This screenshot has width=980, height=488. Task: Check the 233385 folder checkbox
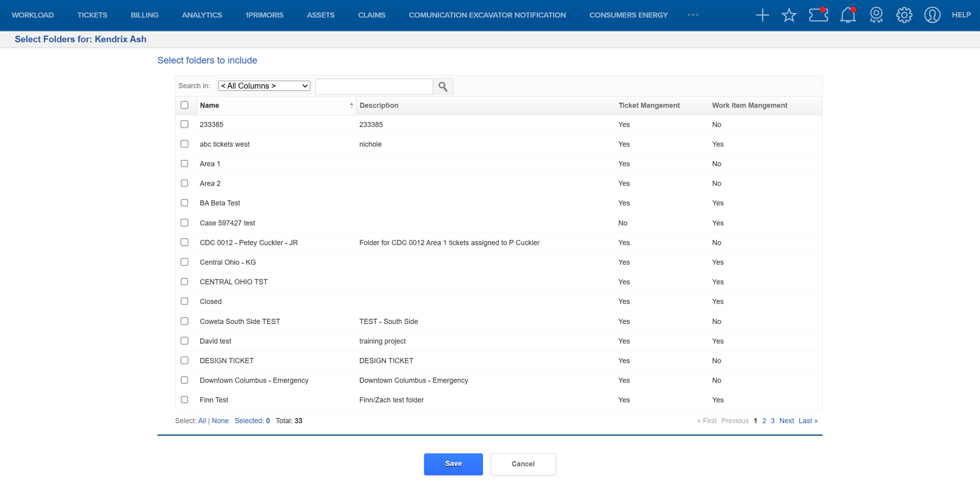coord(184,124)
